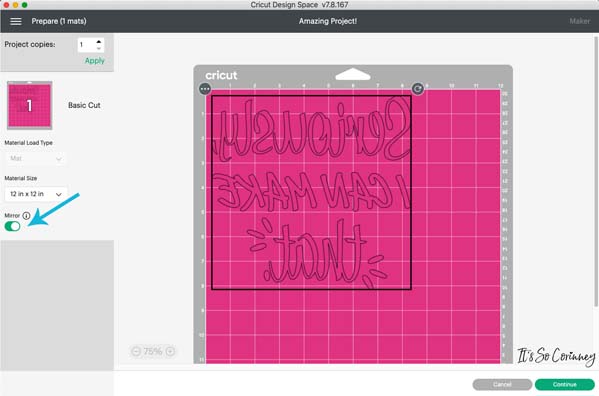Increase project copies with up arrow

(x=99, y=41)
